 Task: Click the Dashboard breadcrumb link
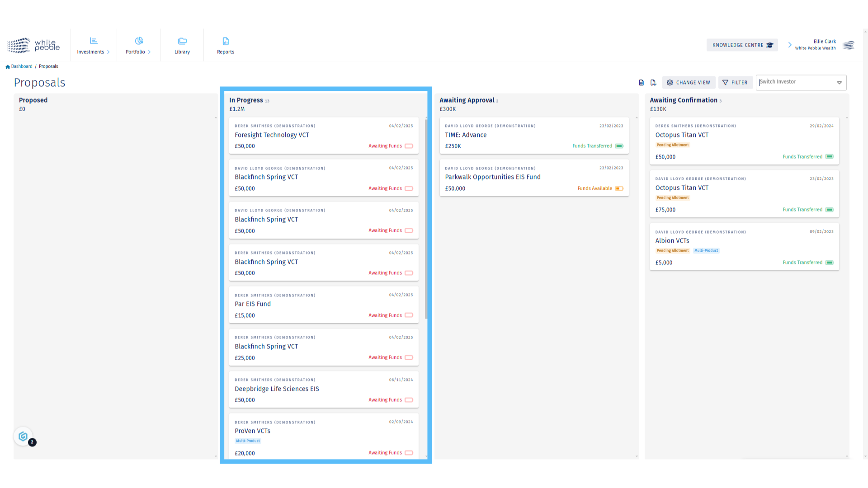click(21, 66)
